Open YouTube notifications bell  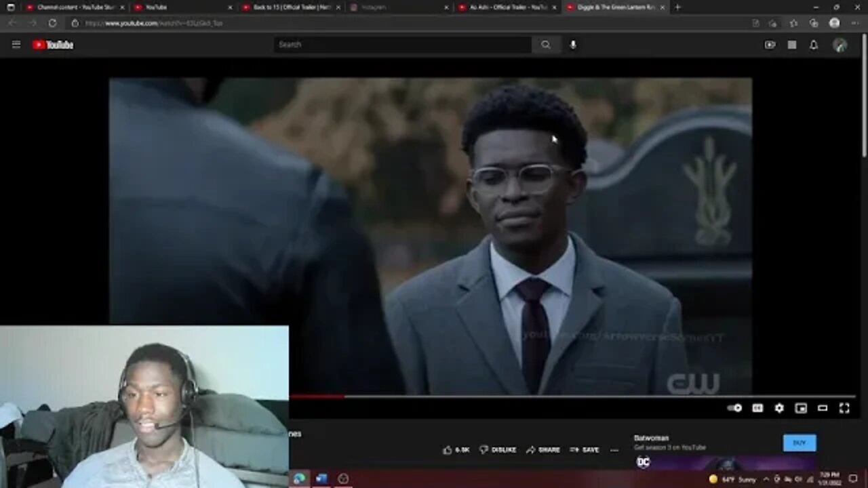(x=814, y=45)
